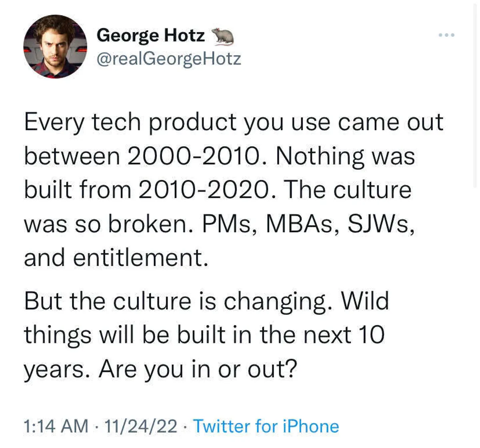This screenshot has height=448, width=480.
Task: Open George Hotz's profile picture
Action: coord(55,46)
